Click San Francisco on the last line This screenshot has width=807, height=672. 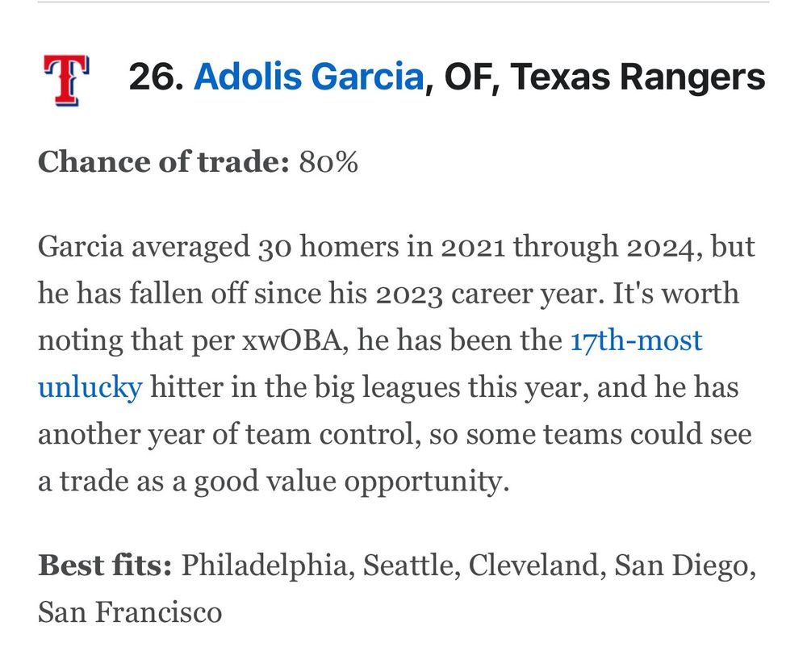(x=130, y=612)
